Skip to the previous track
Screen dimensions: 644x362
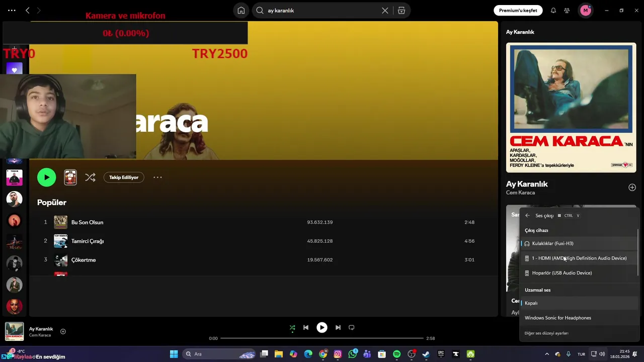click(306, 327)
